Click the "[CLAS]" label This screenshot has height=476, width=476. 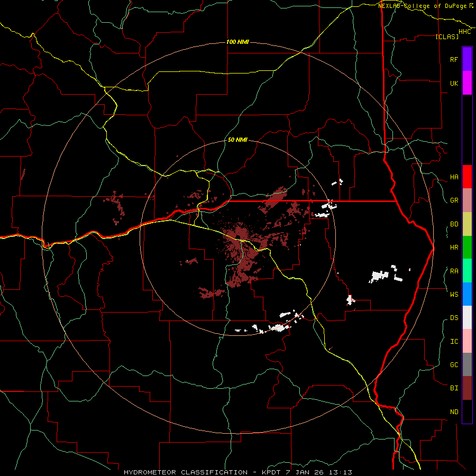pos(447,36)
